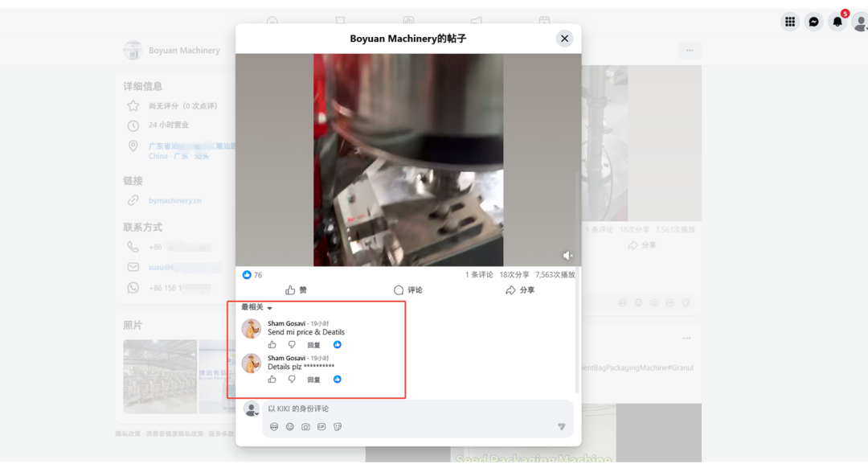Open the 18次分享 share count

pos(514,275)
